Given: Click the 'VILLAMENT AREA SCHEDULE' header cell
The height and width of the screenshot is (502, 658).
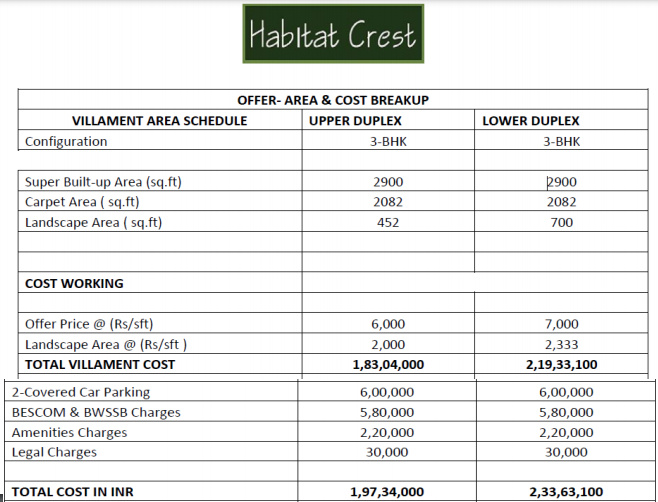Looking at the screenshot, I should click(x=159, y=121).
